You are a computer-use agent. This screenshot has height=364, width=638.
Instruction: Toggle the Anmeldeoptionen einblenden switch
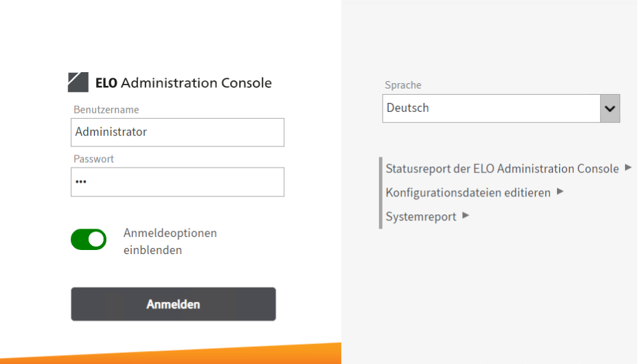click(x=89, y=240)
